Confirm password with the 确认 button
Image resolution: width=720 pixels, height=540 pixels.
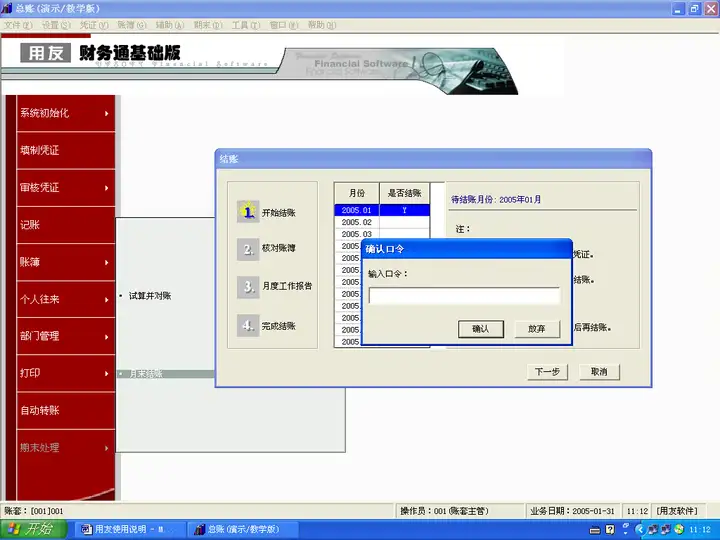(481, 329)
